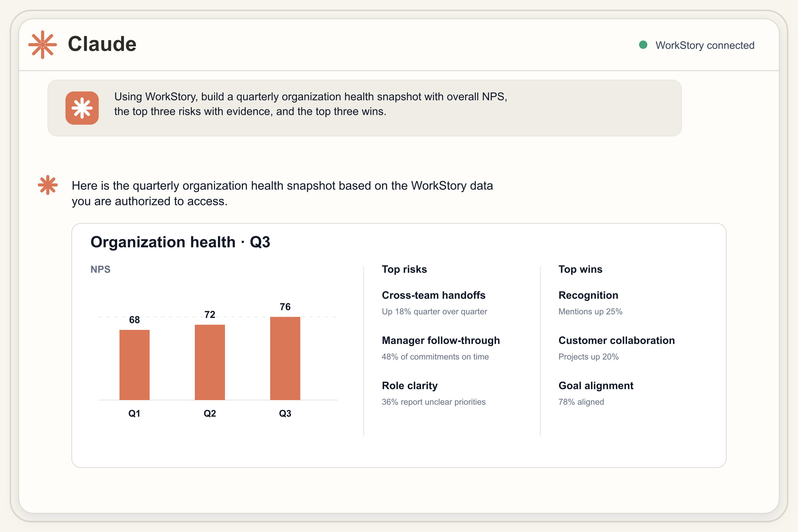Click '78% aligned' text
The width and height of the screenshot is (798, 532).
point(581,402)
